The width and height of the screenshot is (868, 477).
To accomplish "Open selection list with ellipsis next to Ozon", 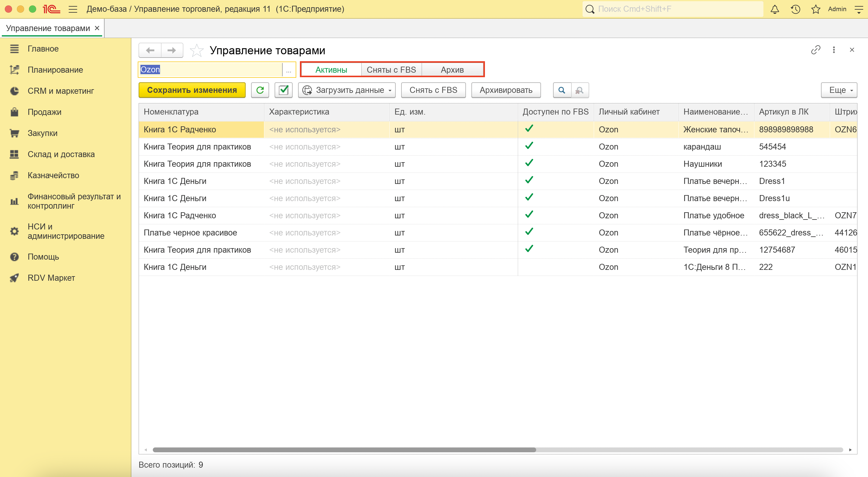I will coord(289,70).
